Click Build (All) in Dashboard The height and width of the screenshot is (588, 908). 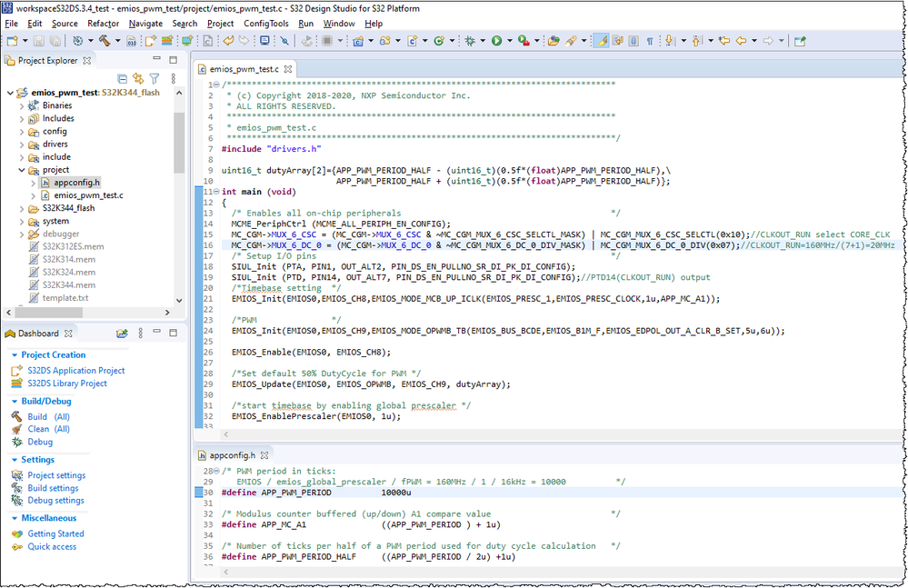[x=49, y=417]
